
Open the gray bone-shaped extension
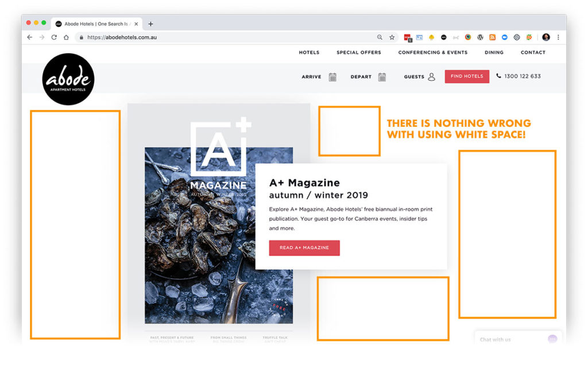click(x=455, y=37)
